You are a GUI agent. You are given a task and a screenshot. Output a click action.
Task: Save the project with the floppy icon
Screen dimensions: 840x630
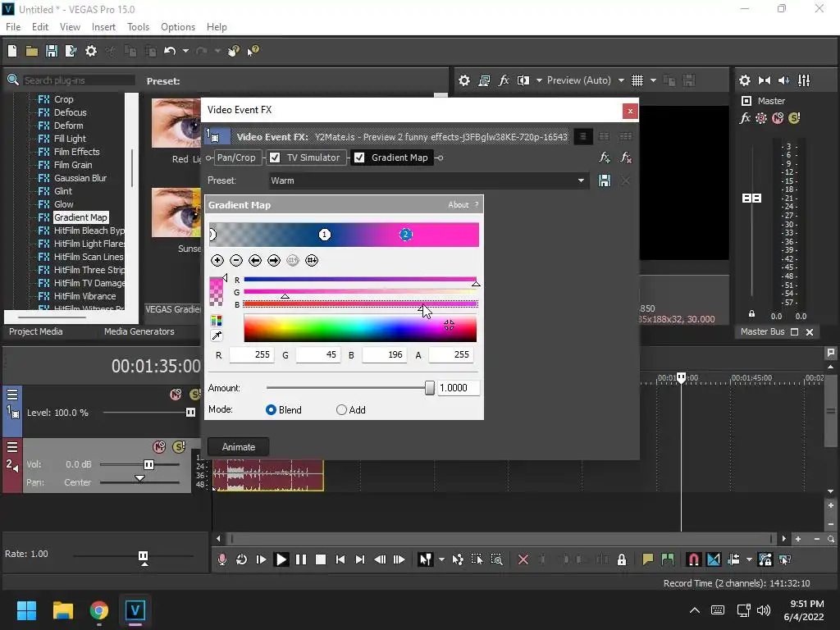[x=52, y=51]
